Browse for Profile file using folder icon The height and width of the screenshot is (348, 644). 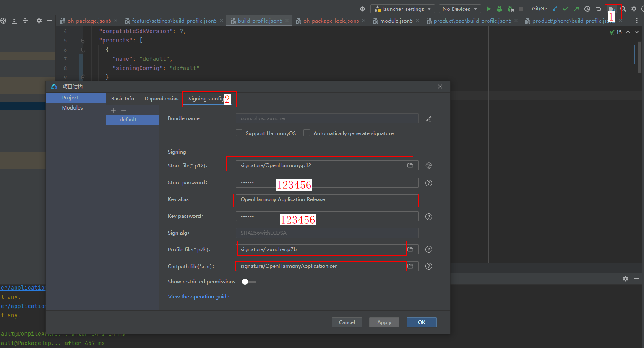410,249
